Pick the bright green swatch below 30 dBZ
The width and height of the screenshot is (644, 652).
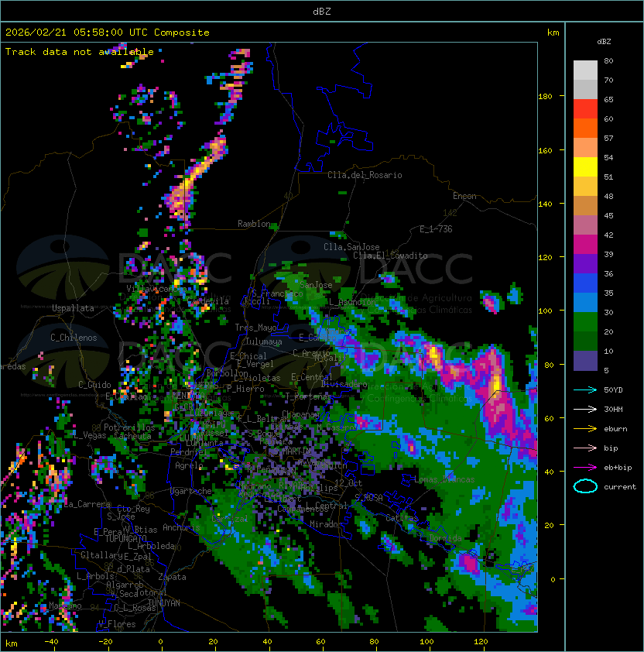tap(585, 322)
